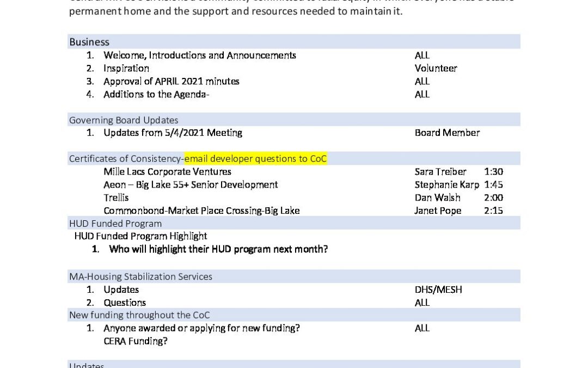The width and height of the screenshot is (588, 368).
Task: Select 'Welcome, Introductions and Announcements' agenda item
Action: [199, 55]
